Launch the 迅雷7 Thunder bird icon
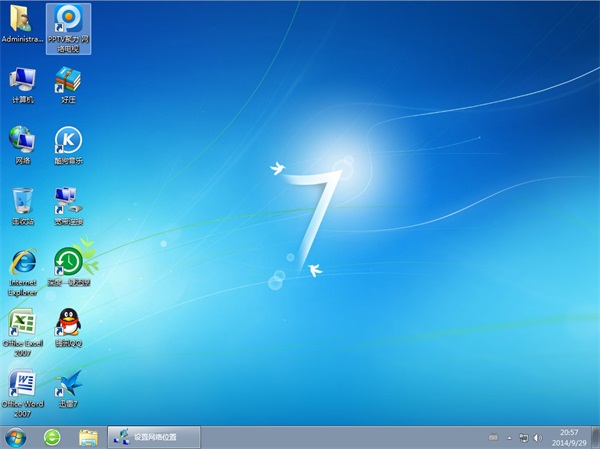600x449 pixels. (68, 389)
